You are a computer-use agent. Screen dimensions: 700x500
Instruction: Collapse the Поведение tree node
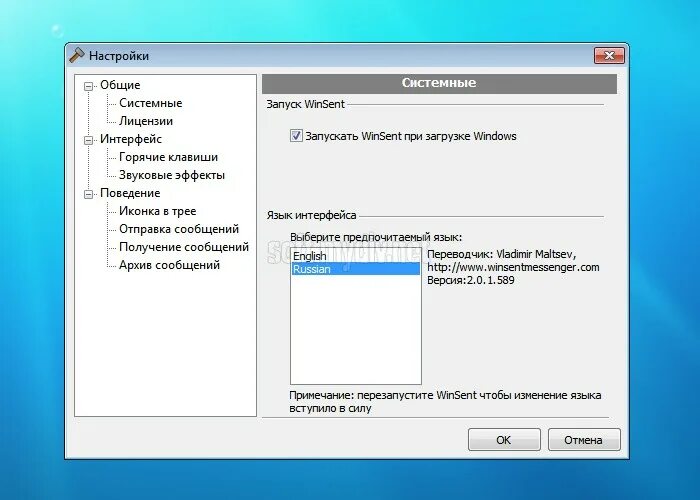(x=88, y=194)
